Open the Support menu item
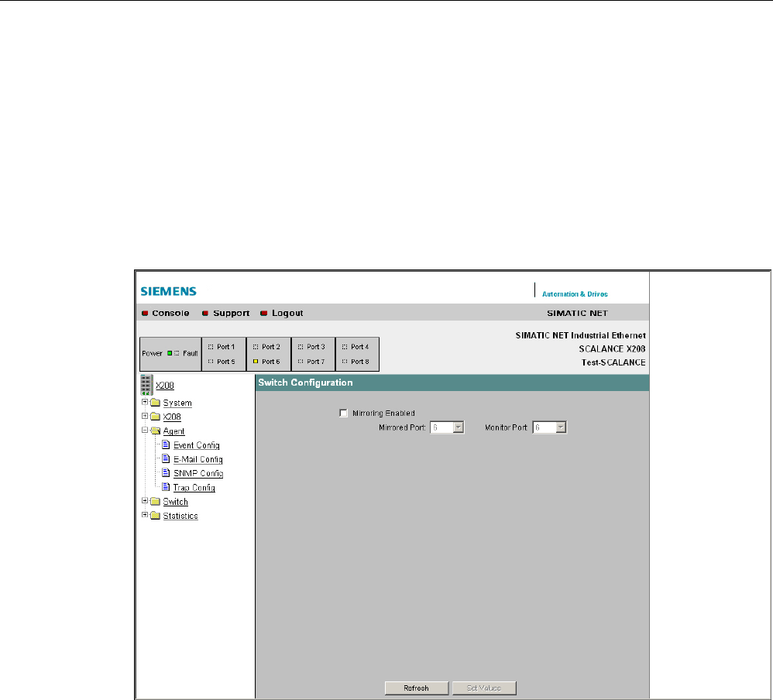Viewport: 773px width, 700px height. pyautogui.click(x=232, y=313)
